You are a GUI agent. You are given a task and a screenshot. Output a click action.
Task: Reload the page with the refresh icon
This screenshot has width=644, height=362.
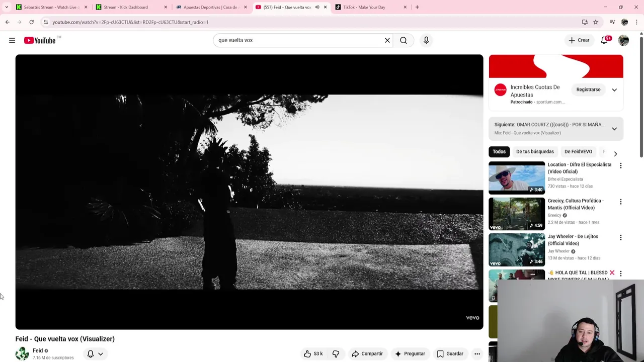[31, 22]
